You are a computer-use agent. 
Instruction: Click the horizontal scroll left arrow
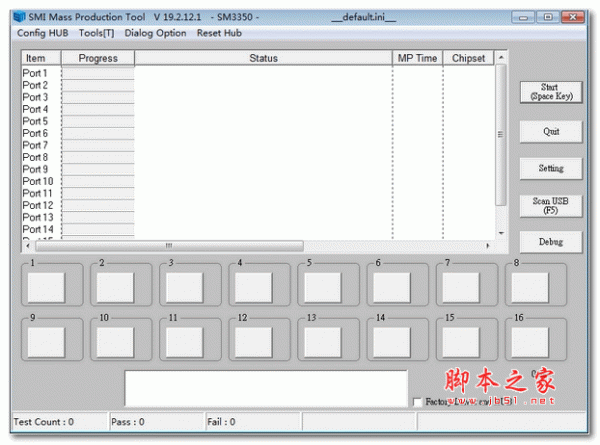tap(28, 246)
